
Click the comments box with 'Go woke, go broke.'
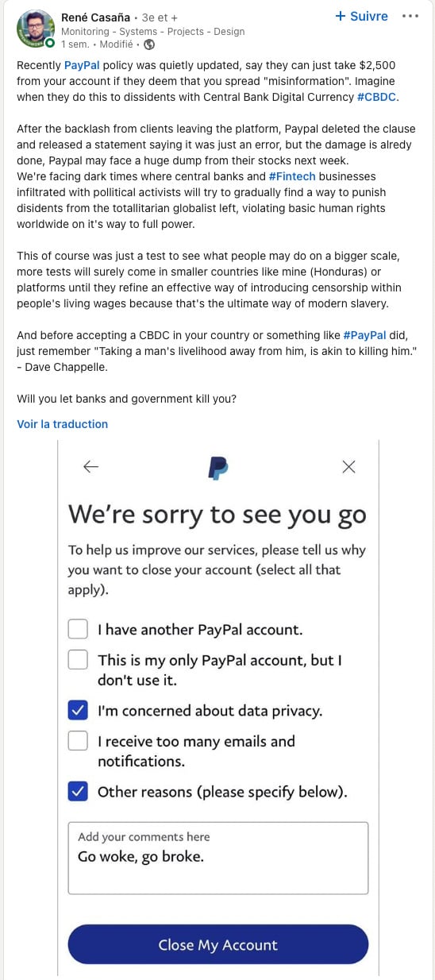pos(218,858)
